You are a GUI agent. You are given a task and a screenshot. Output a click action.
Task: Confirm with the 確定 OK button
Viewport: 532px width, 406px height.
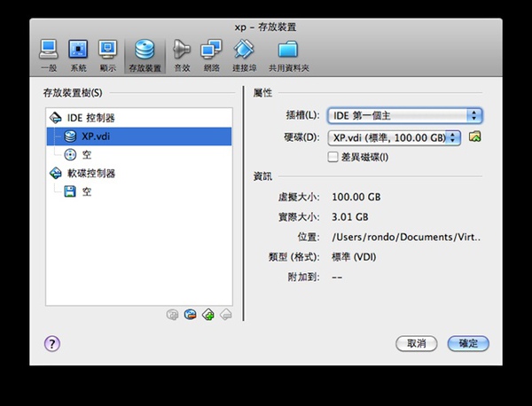(468, 344)
